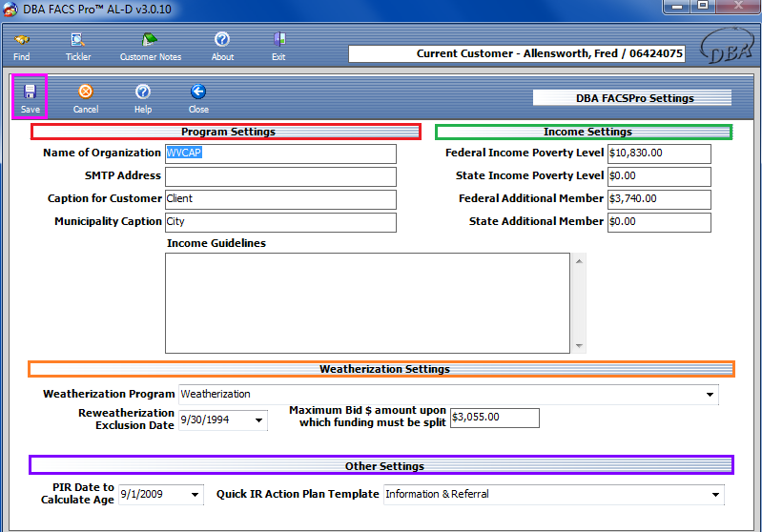Click the DBA FACSPro Settings title
762x532 pixels.
(631, 98)
